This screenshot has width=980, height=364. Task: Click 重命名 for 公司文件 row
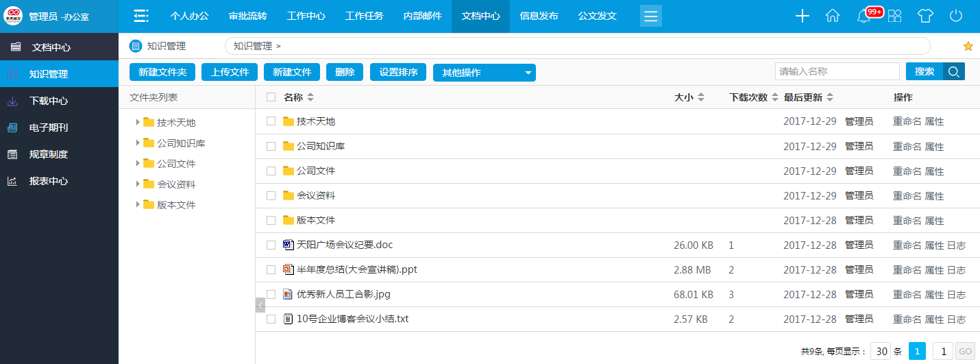(x=907, y=171)
